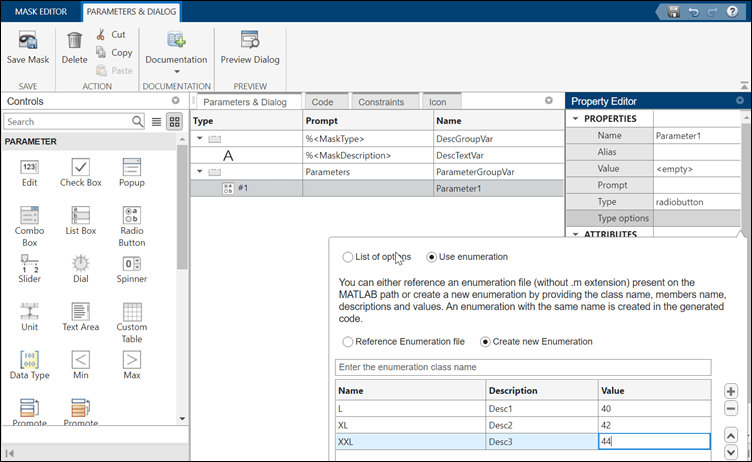Click the Desc2 description cell
This screenshot has width=752, height=462.
click(x=542, y=425)
